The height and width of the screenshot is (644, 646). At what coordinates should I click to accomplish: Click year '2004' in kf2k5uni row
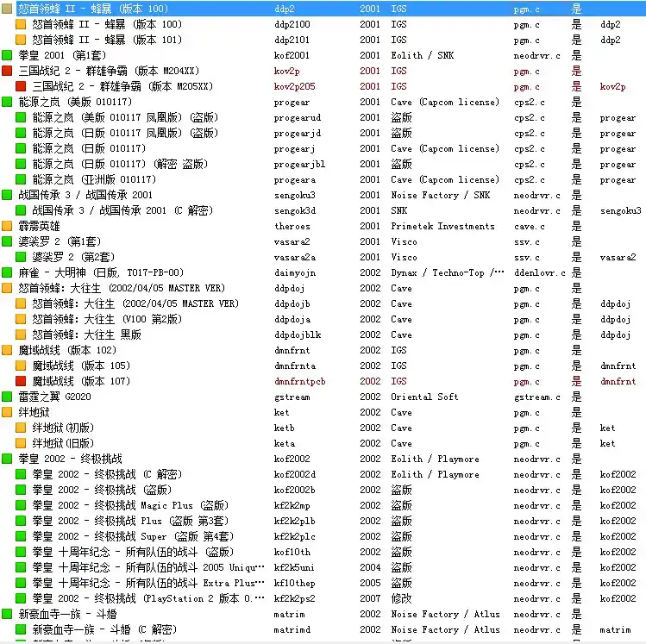tap(370, 567)
